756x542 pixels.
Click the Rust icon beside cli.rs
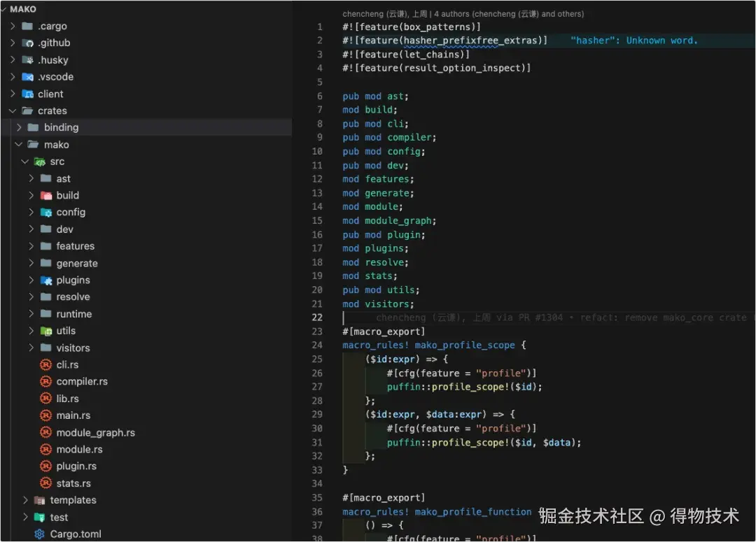tap(45, 364)
